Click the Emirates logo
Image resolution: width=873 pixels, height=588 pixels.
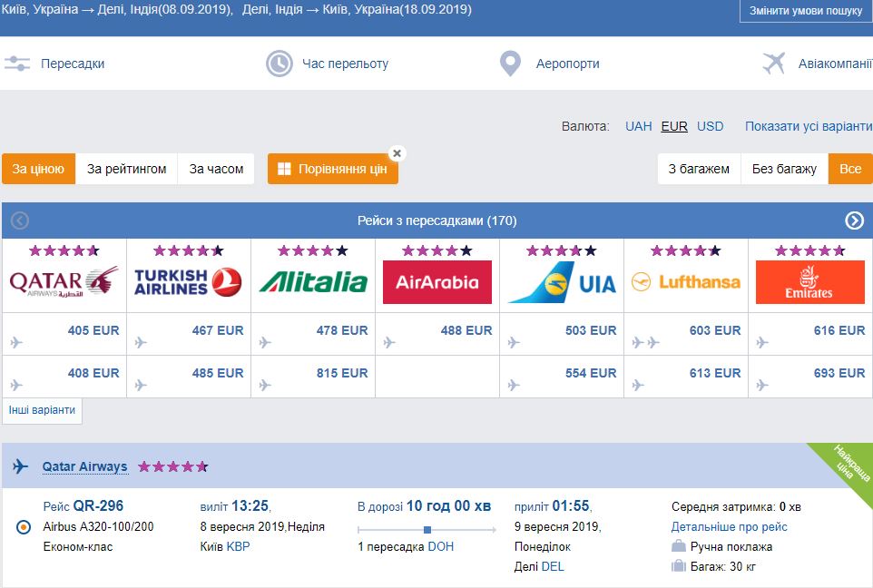click(x=810, y=281)
